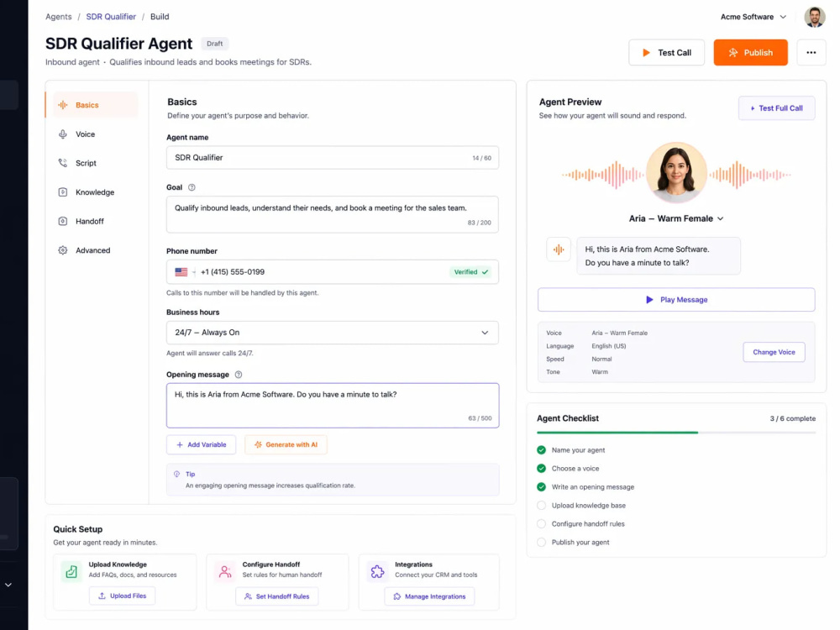Check 'Configure handoff rules' checklist circle

[x=541, y=524]
